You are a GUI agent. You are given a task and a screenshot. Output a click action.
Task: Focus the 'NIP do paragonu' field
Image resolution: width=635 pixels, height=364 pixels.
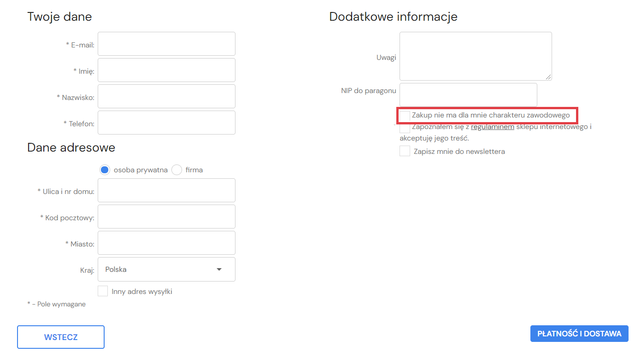pyautogui.click(x=468, y=95)
